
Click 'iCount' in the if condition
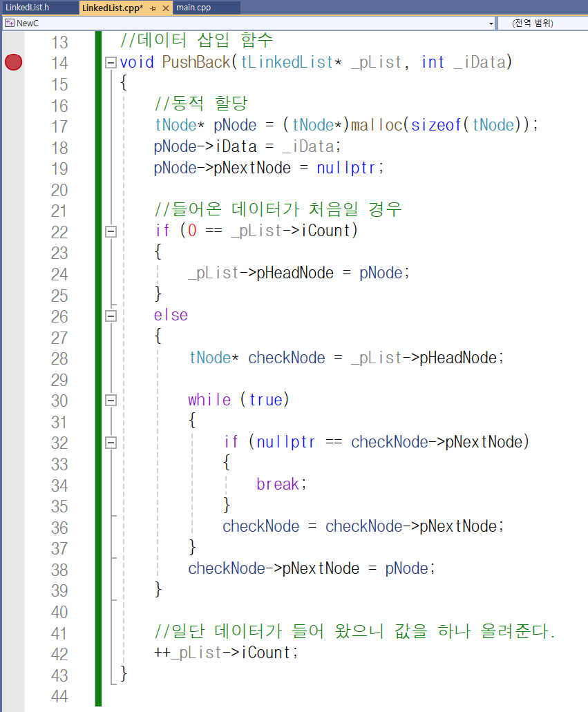[x=326, y=231]
